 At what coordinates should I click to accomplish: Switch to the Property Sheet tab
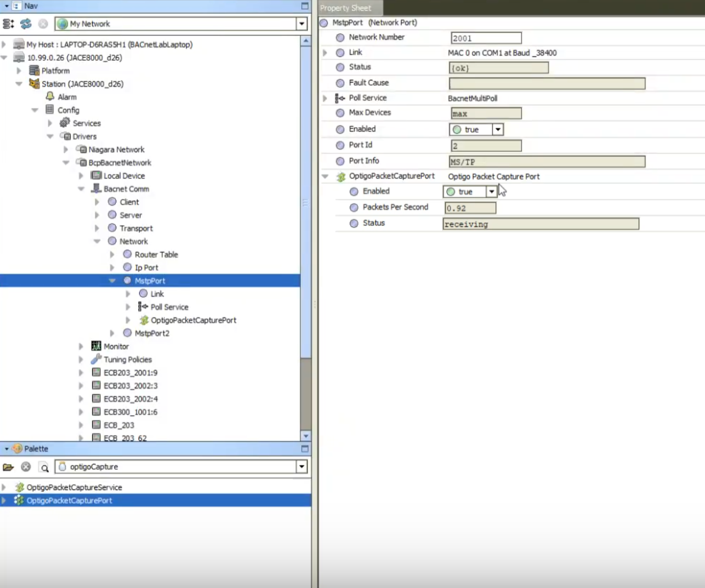click(x=346, y=8)
